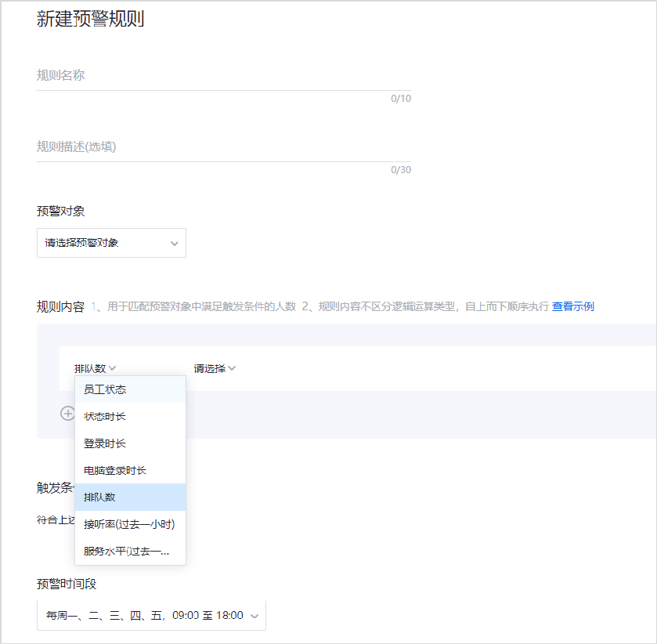The width and height of the screenshot is (657, 644).
Task: Open the 请选择预警对象 dropdown
Action: point(111,243)
